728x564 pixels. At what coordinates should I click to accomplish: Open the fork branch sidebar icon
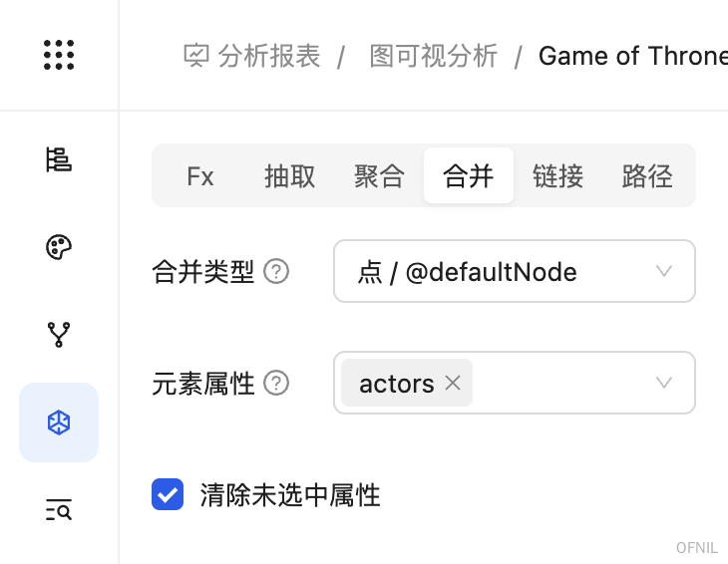(x=59, y=335)
